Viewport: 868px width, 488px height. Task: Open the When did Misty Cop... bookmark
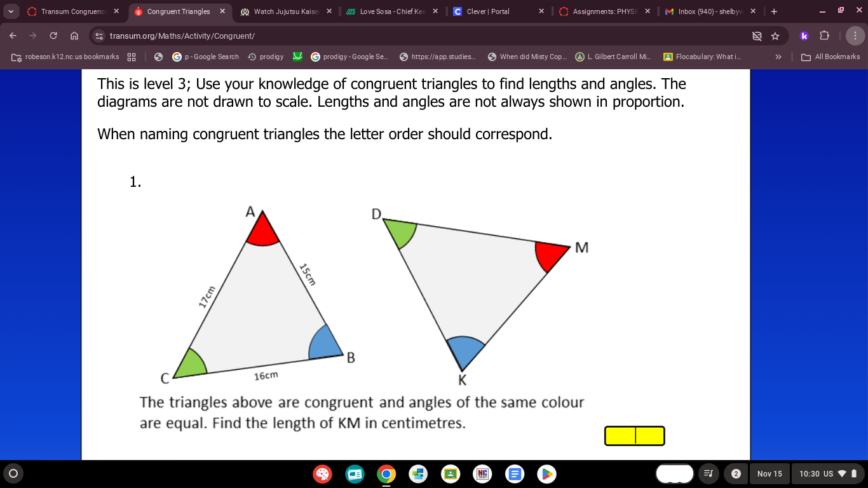528,57
